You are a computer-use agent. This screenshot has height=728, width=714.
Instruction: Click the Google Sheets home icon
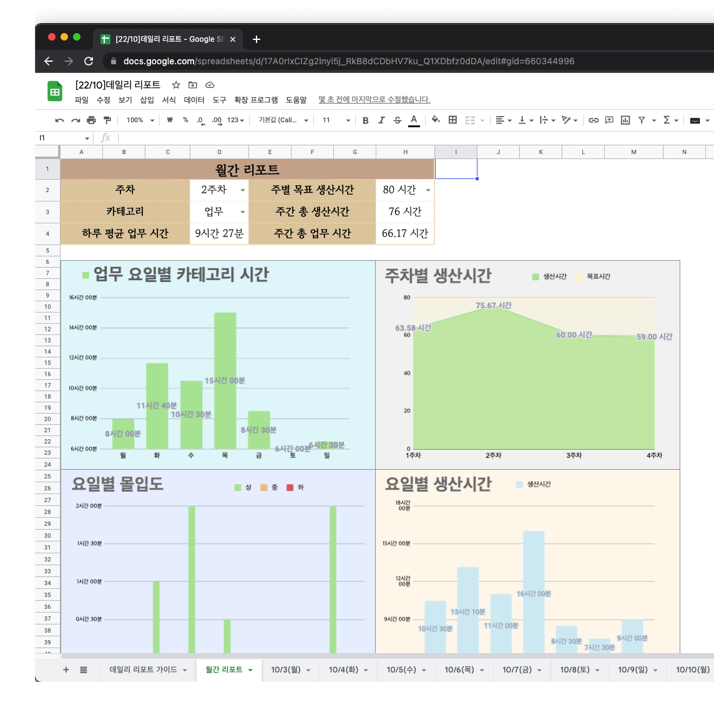click(x=55, y=91)
